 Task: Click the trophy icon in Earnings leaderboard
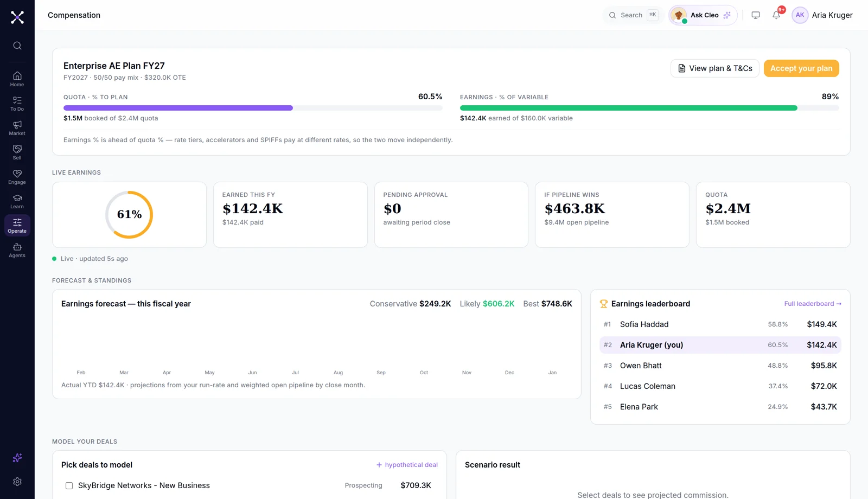pyautogui.click(x=604, y=304)
